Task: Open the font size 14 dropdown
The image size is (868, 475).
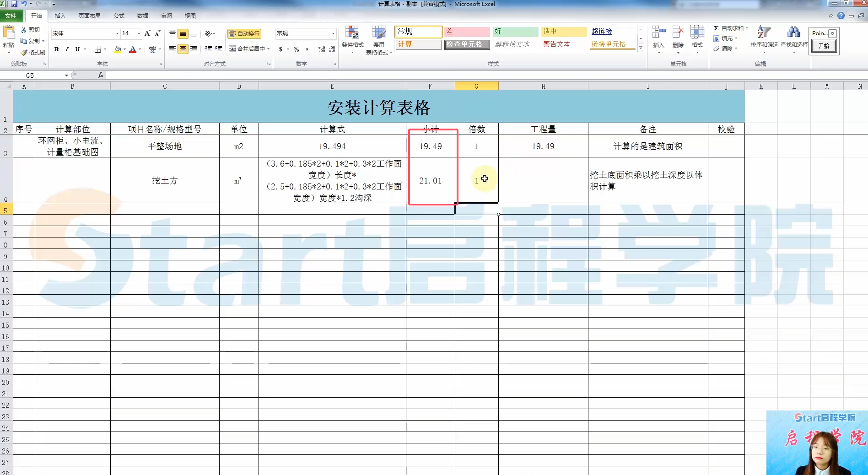Action: [x=139, y=33]
